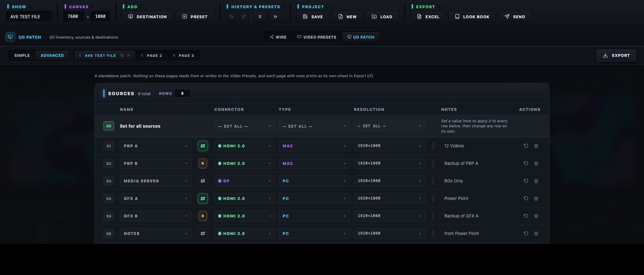Image resolution: width=644 pixels, height=275 pixels.
Task: Undo the last change in History
Action: 231,16
